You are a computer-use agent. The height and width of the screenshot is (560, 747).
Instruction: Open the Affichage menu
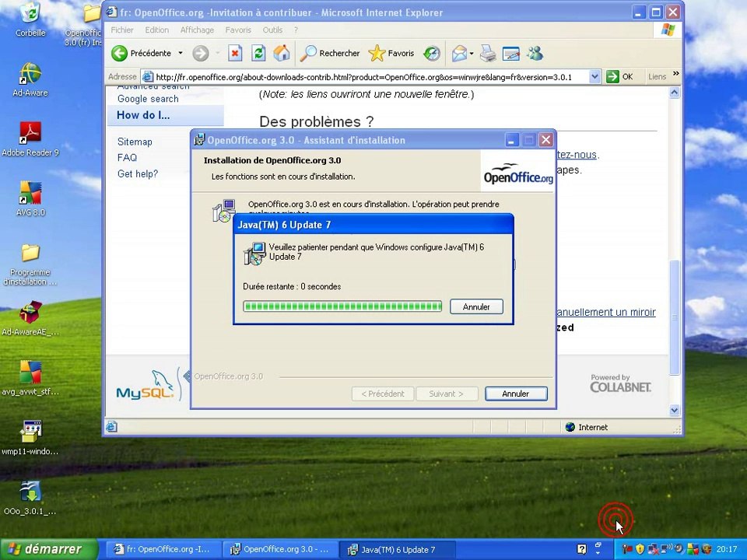point(197,30)
